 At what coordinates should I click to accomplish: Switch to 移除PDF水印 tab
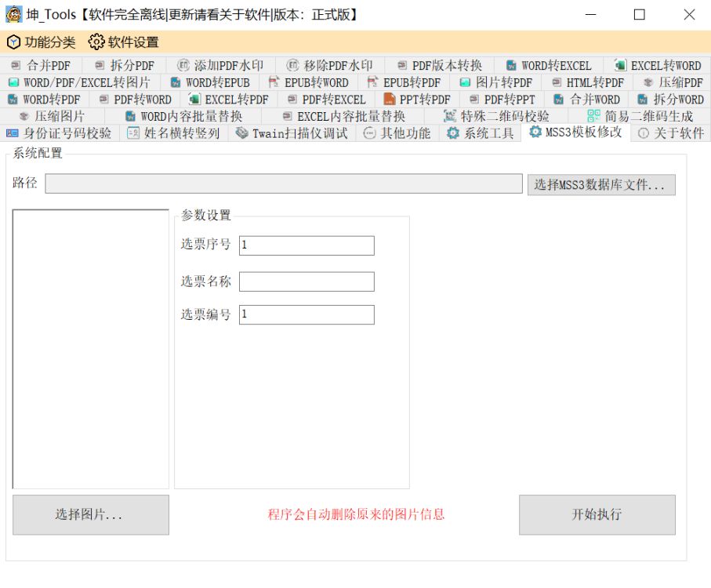(330, 65)
